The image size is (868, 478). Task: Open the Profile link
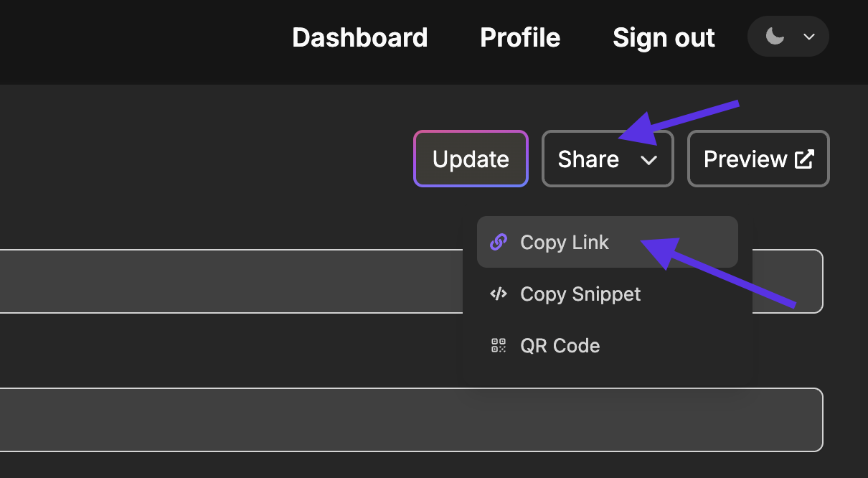pyautogui.click(x=520, y=37)
